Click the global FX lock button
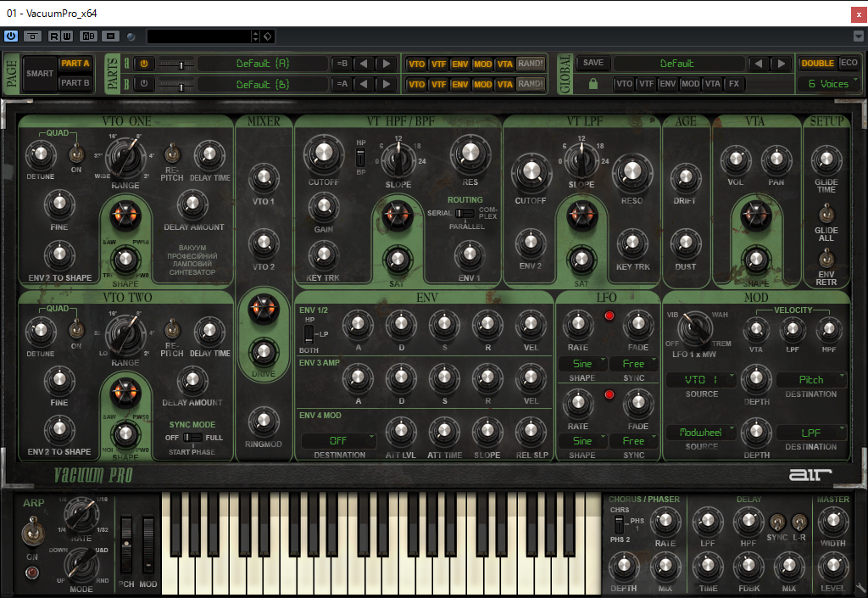 point(734,84)
